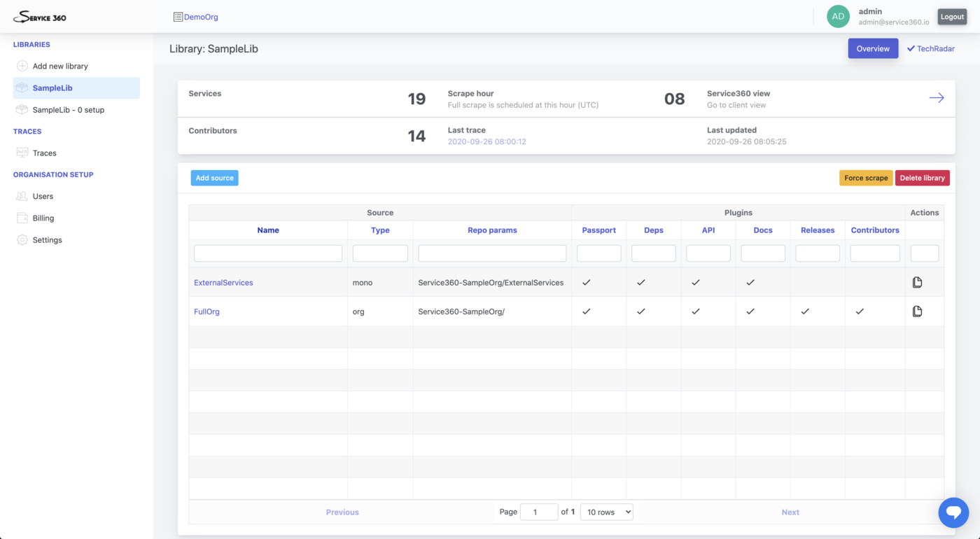Click the Delete library button
This screenshot has width=980, height=539.
pyautogui.click(x=922, y=178)
